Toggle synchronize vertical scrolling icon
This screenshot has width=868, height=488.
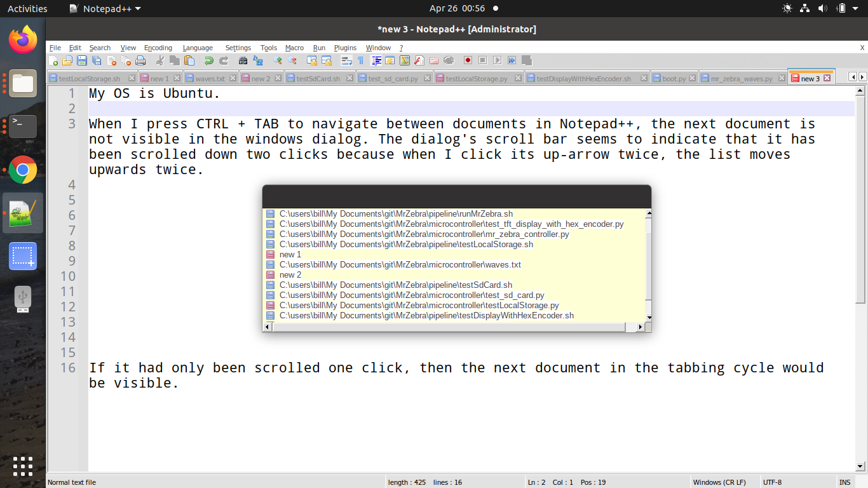(x=312, y=60)
